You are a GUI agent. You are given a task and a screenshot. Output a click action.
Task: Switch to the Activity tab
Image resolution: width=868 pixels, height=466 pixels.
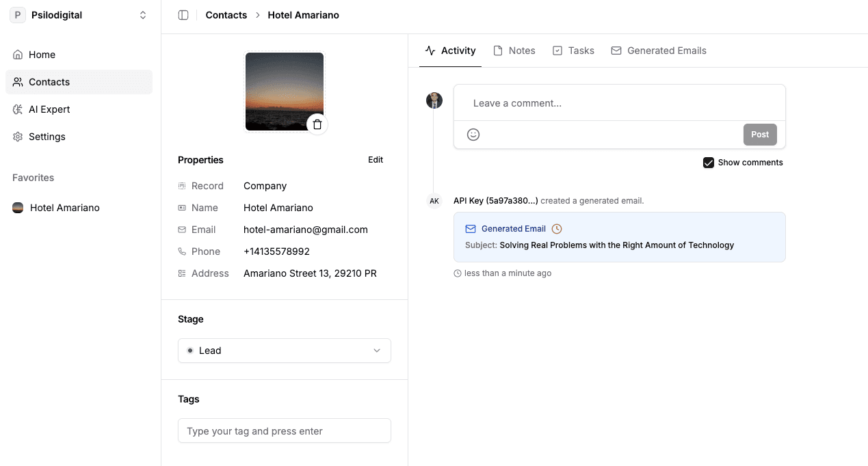coord(450,51)
